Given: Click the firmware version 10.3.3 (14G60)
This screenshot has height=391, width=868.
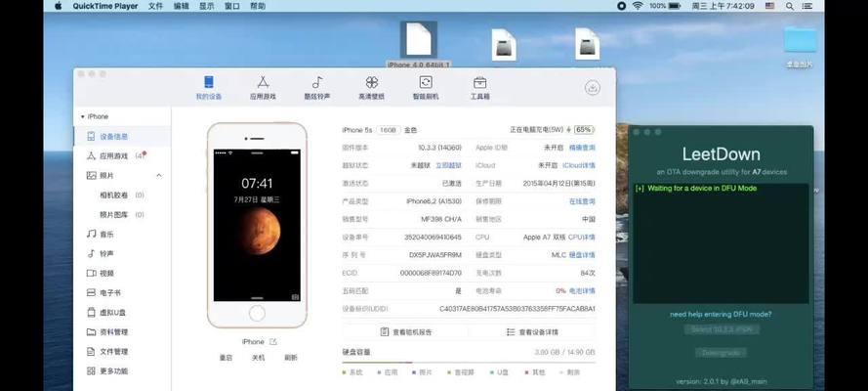Looking at the screenshot, I should [439, 148].
